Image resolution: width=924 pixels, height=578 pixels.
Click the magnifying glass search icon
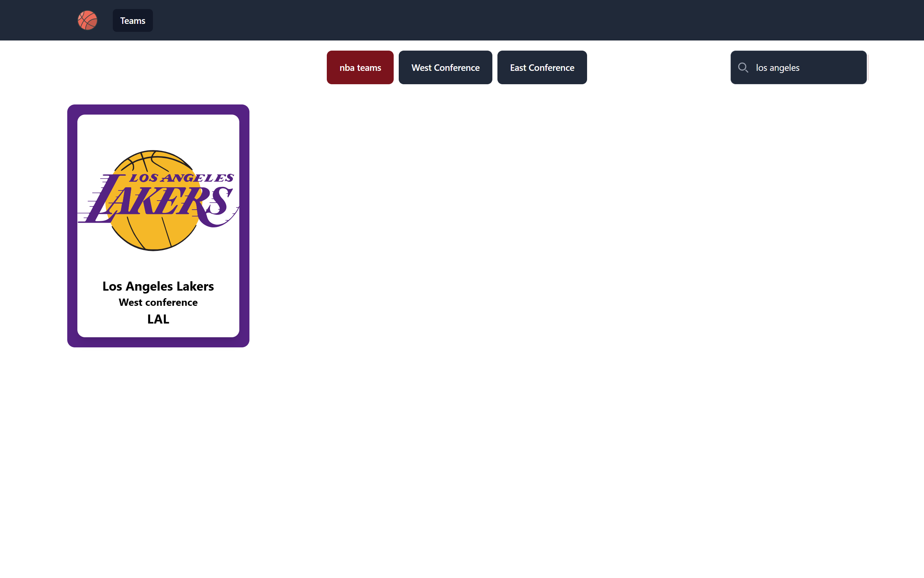743,68
